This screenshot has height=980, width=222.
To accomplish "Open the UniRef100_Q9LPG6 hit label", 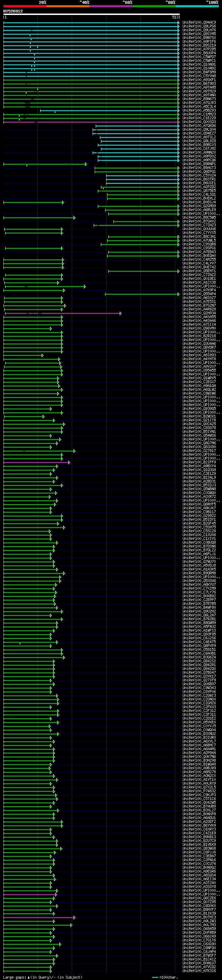I will click(x=199, y=26).
